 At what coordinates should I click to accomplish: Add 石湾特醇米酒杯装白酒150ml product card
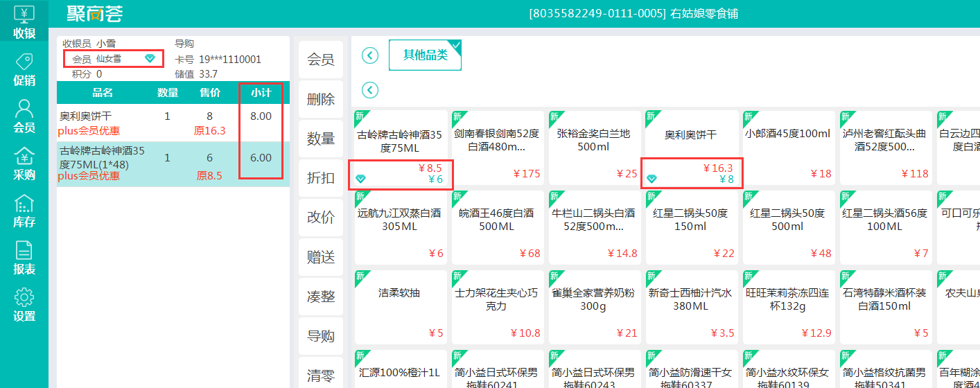(x=884, y=307)
